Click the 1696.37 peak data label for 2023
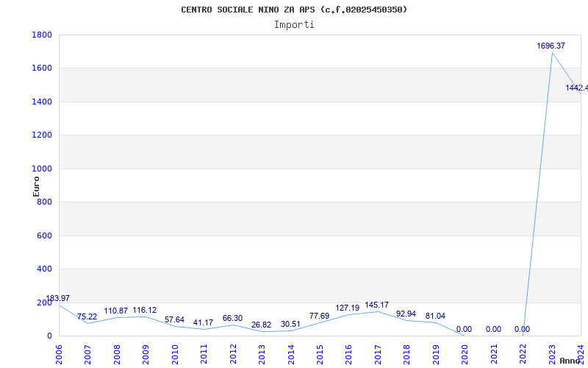This screenshot has width=588, height=368. click(551, 46)
